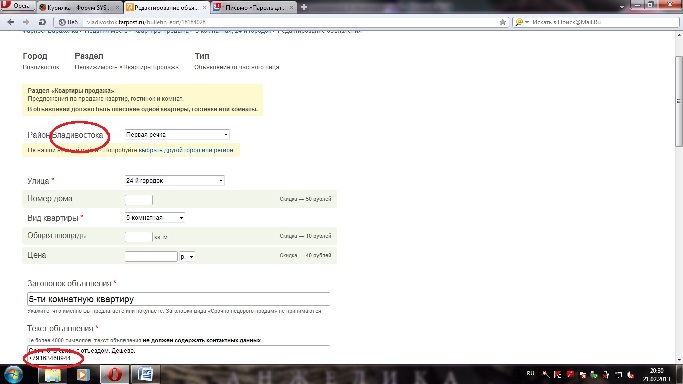Open the search engine selector in search box

pos(522,22)
